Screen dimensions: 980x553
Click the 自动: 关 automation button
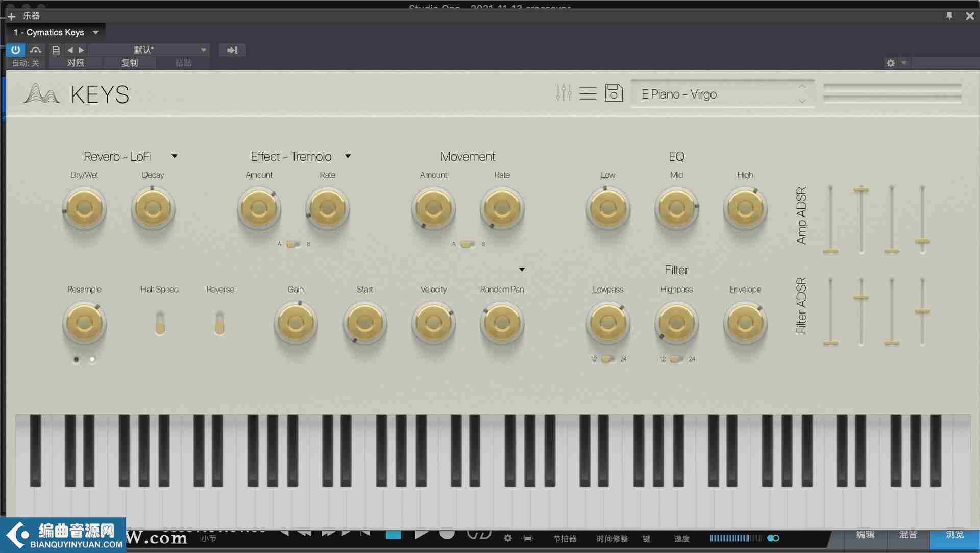26,63
